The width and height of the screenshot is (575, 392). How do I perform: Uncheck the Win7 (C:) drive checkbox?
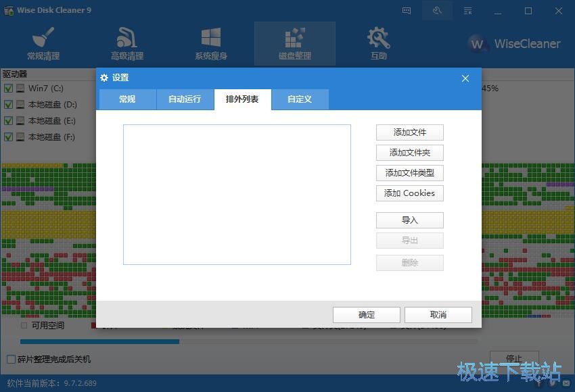click(8, 89)
